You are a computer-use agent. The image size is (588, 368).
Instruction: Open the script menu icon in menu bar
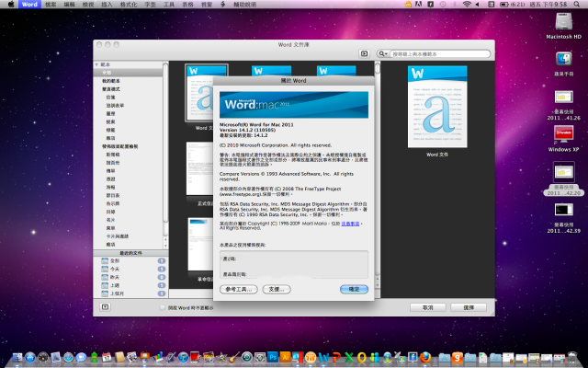click(222, 4)
